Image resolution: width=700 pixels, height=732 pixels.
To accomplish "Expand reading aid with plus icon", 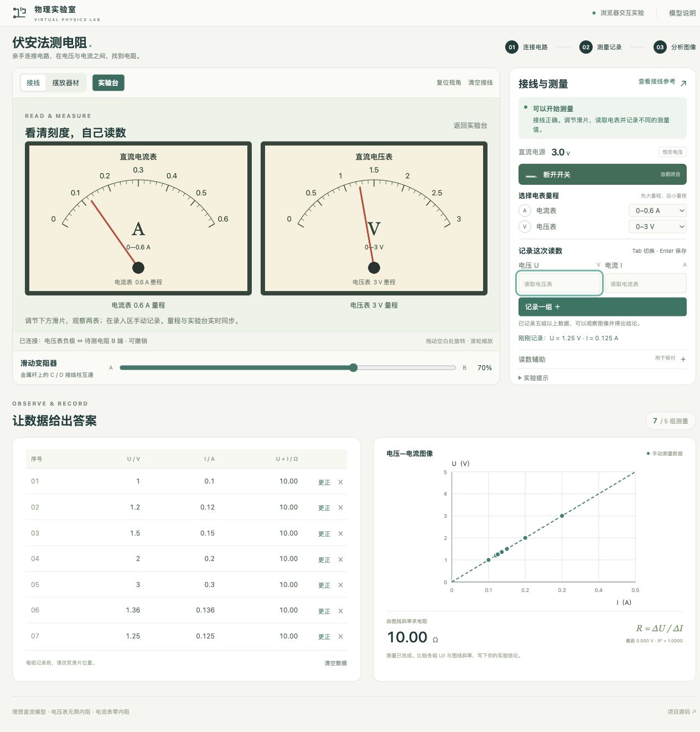I will (683, 359).
